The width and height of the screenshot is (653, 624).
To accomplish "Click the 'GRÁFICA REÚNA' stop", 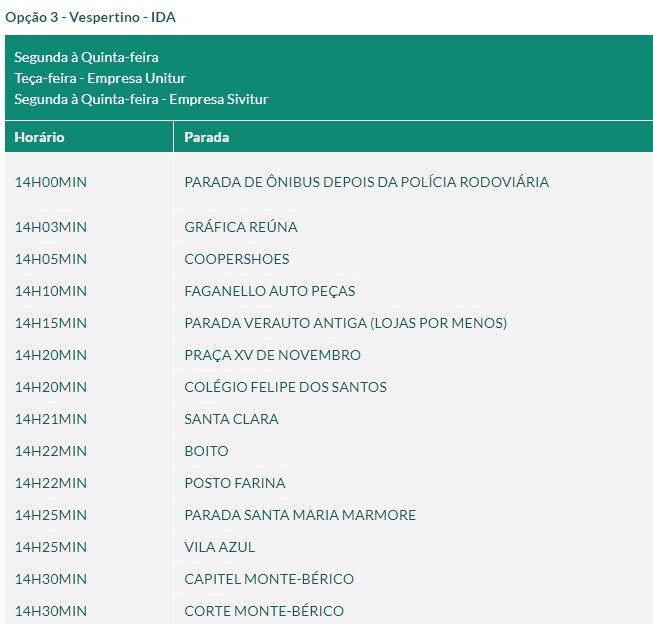I will click(241, 227).
